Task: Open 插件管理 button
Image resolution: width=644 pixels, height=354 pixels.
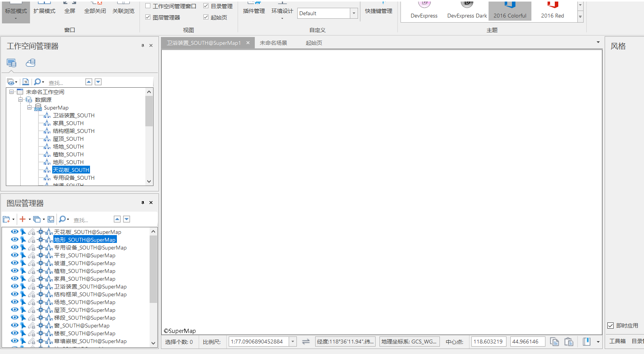Action: coord(254,10)
